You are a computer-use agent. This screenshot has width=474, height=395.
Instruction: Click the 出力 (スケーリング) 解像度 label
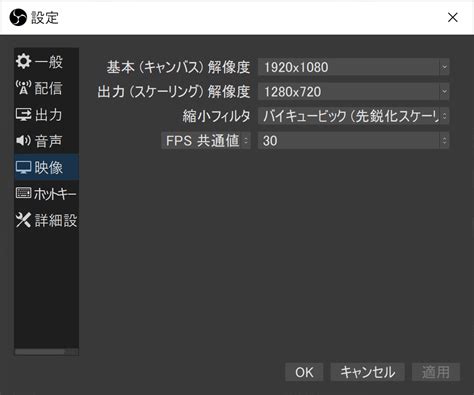tap(174, 91)
